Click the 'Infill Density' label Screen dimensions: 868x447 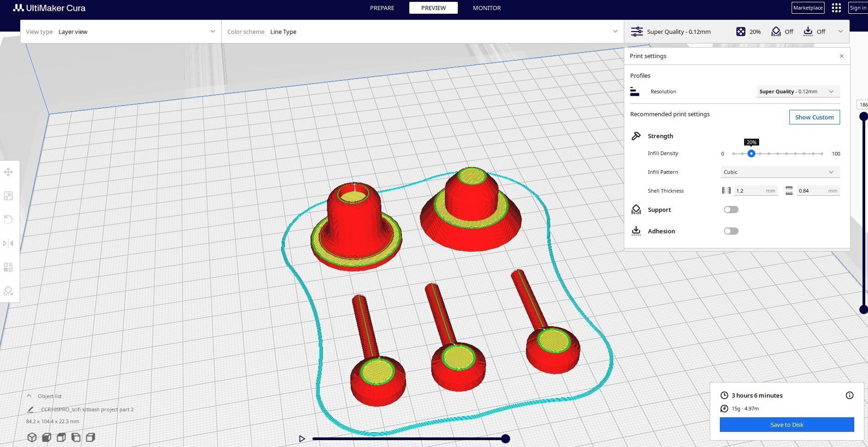[663, 153]
